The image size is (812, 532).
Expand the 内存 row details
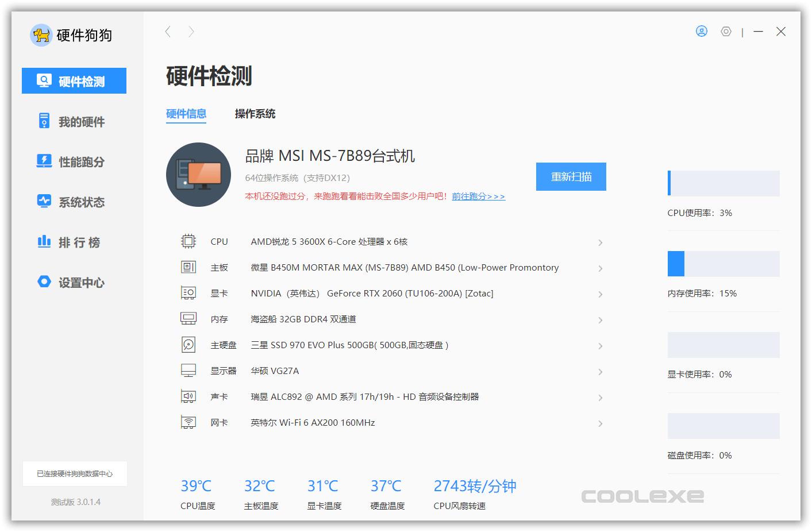click(x=601, y=320)
